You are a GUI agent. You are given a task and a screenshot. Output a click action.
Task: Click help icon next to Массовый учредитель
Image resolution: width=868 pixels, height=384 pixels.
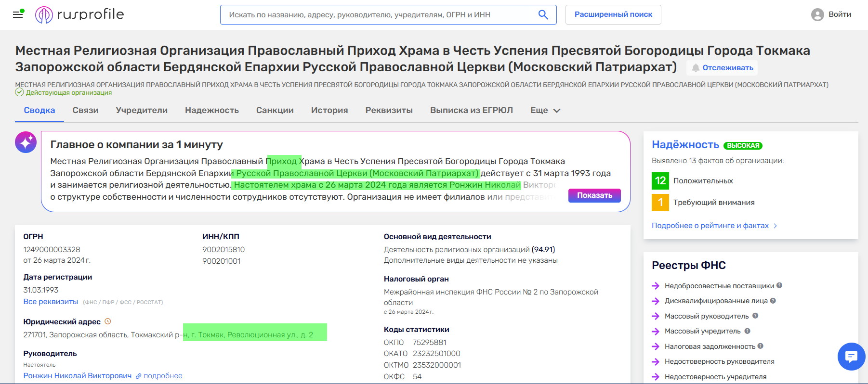747,331
